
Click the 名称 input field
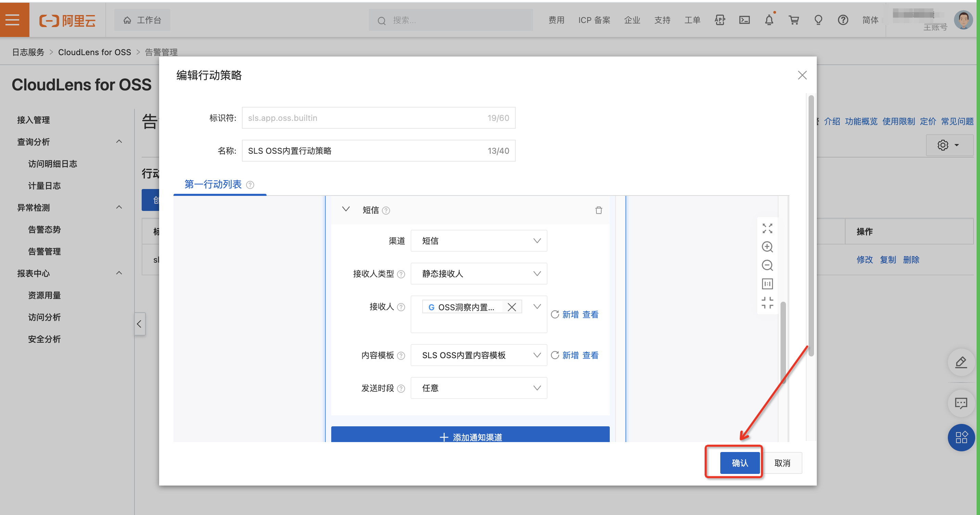click(x=365, y=151)
